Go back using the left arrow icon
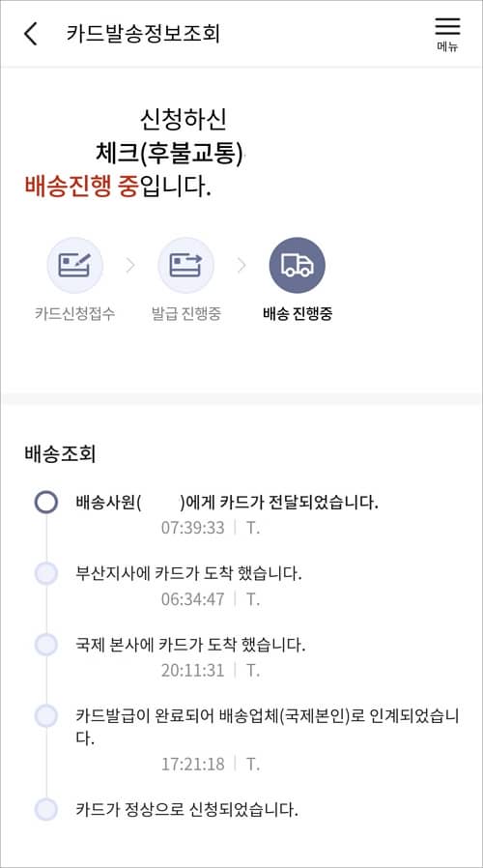Viewport: 483px width, 868px height. [31, 34]
